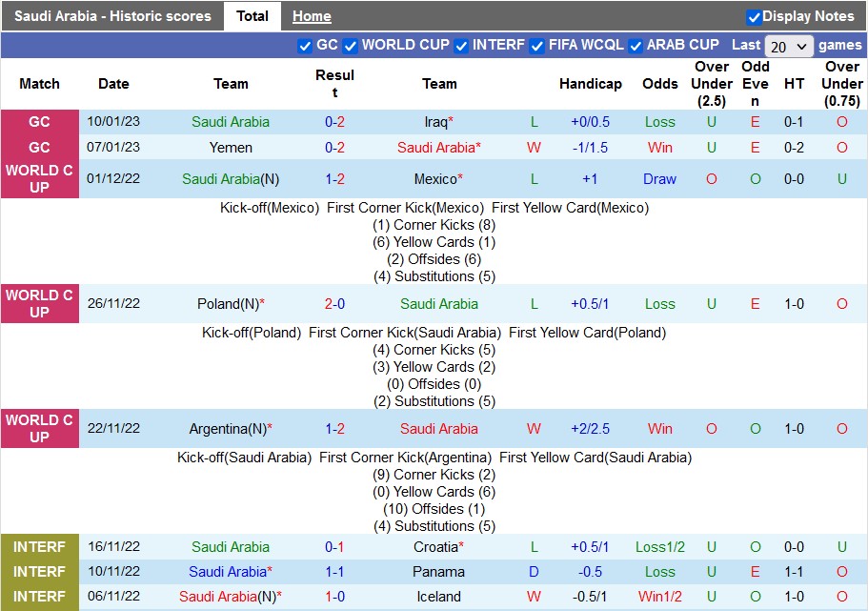Click the Croatia team link
This screenshot has width=868, height=611.
[x=436, y=547]
